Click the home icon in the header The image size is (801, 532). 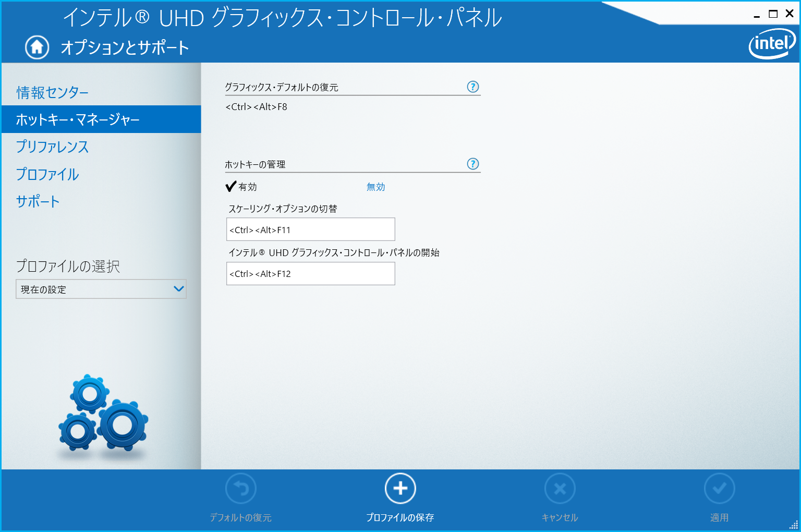[37, 47]
